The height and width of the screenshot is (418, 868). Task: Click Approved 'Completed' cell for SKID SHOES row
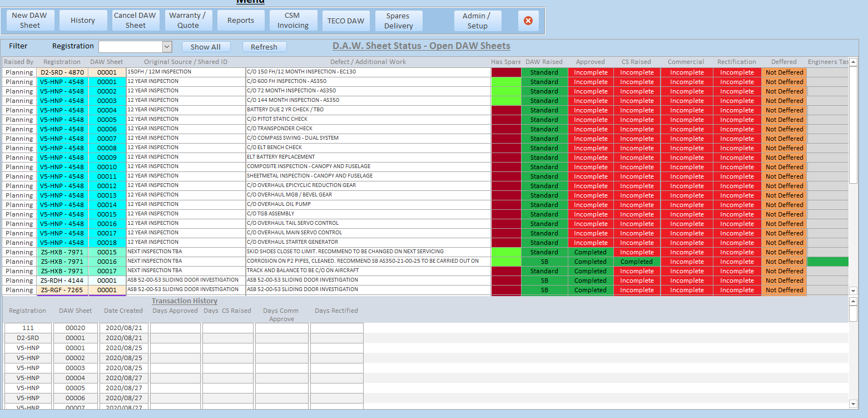tap(591, 252)
